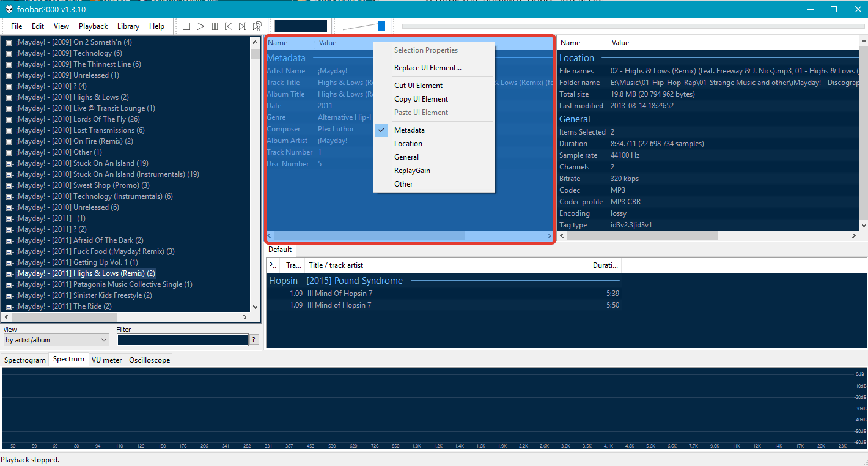
Task: Select ¡Mayday! [2010] Sweat Shop (Promo)
Action: click(x=83, y=185)
